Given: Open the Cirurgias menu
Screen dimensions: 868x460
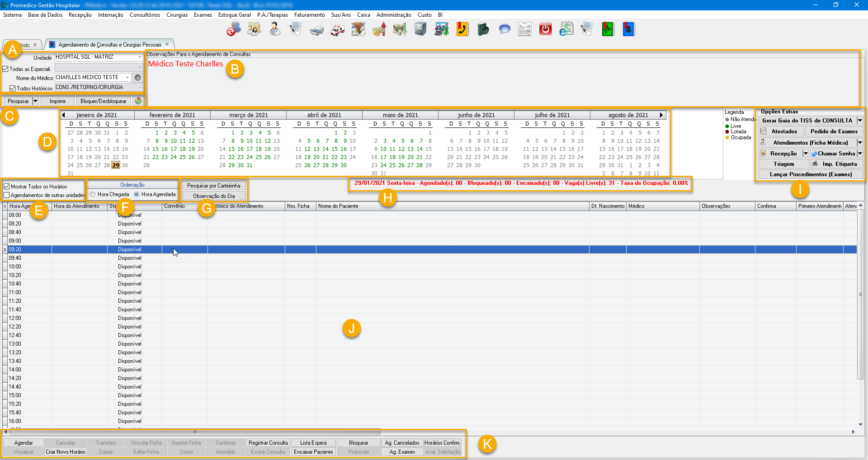Looking at the screenshot, I should tap(177, 15).
